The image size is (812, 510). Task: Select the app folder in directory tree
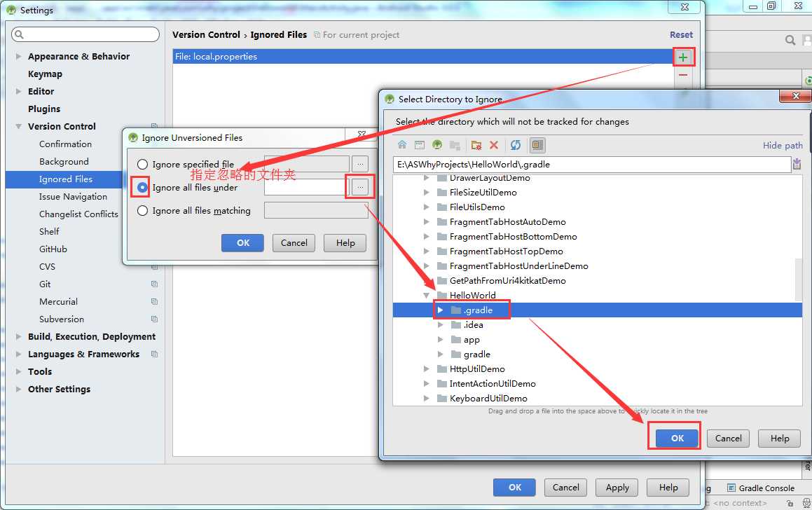(x=472, y=340)
